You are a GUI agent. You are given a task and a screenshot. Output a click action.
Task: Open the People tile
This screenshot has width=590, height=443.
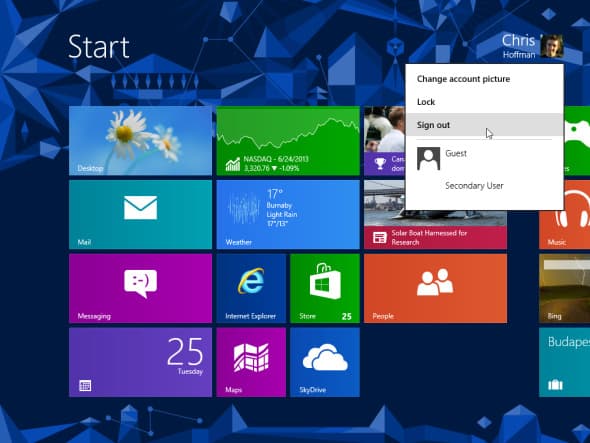point(435,288)
